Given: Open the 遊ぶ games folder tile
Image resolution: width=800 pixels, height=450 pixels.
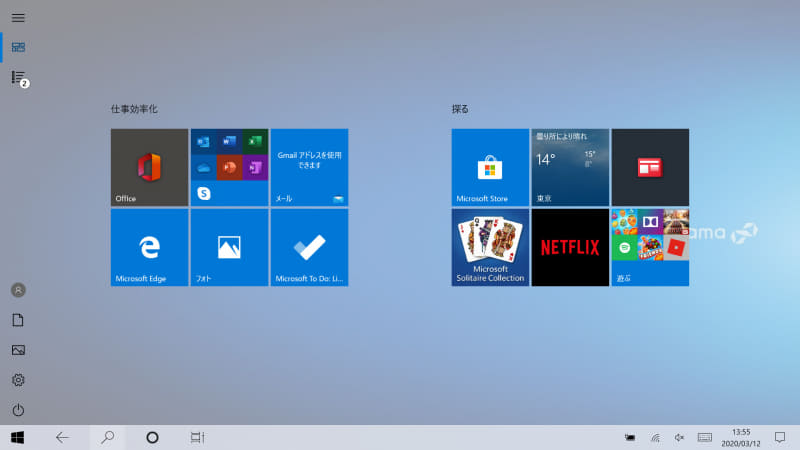Looking at the screenshot, I should point(651,247).
